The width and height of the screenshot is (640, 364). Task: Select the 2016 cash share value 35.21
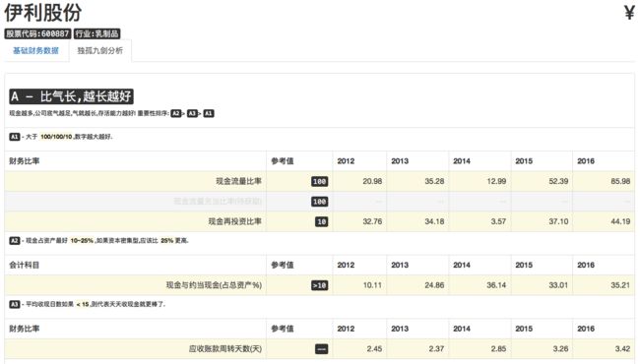click(620, 285)
